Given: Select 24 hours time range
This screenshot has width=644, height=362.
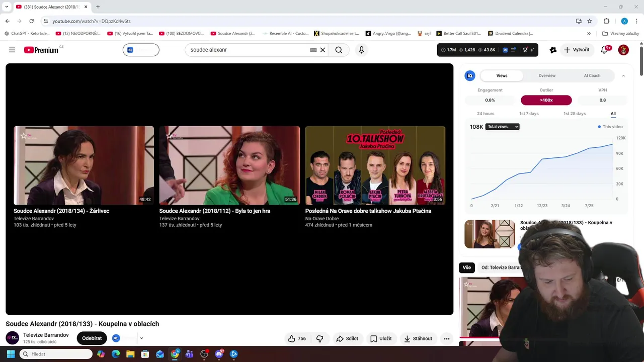Looking at the screenshot, I should click(486, 114).
